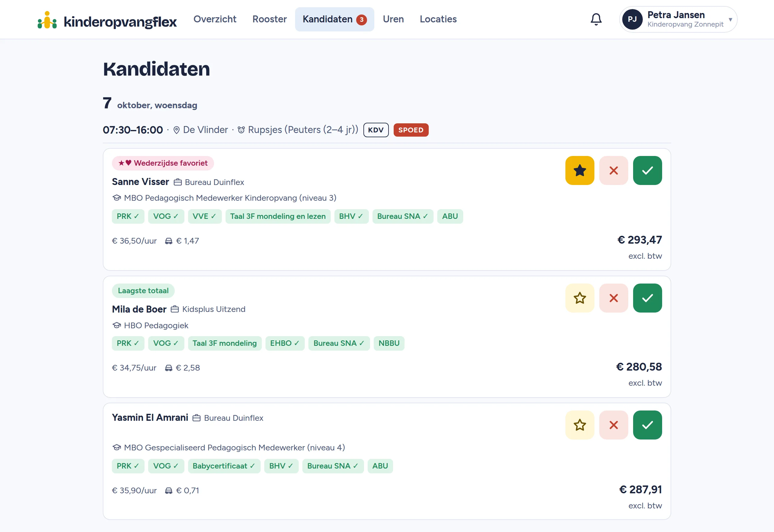Screen dimensions: 774x532
Task: Unfavorite Sanne Visser with the star
Action: click(580, 170)
